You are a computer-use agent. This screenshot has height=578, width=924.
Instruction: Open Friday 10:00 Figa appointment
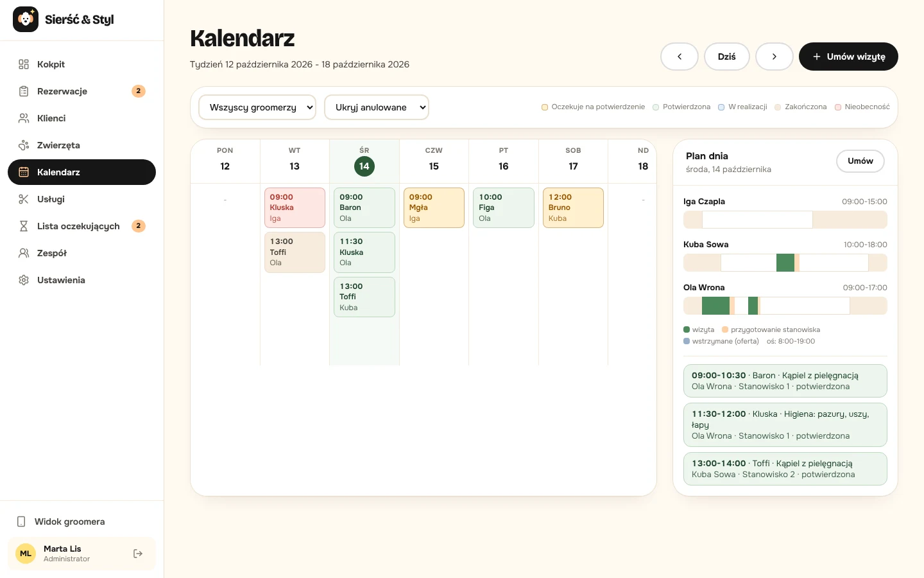(x=504, y=207)
